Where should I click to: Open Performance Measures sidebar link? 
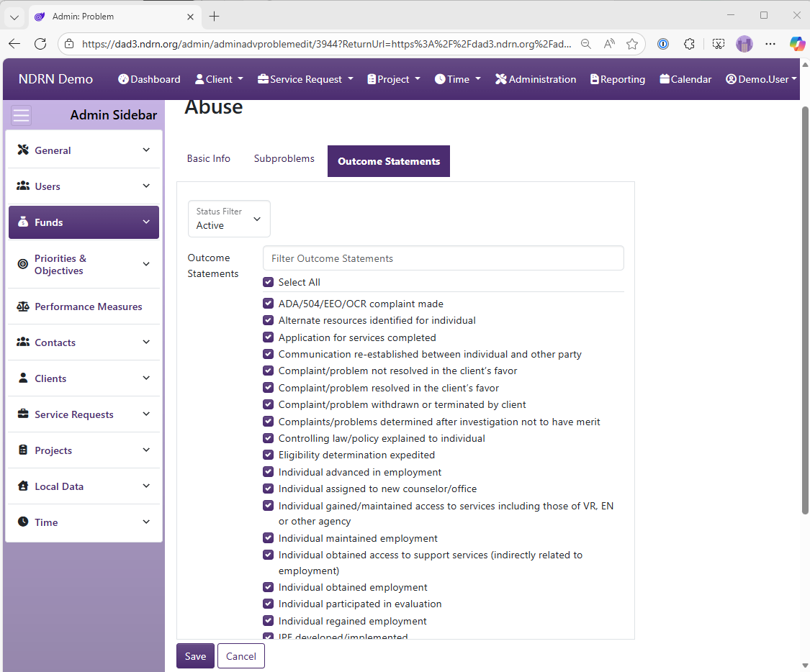(x=84, y=307)
